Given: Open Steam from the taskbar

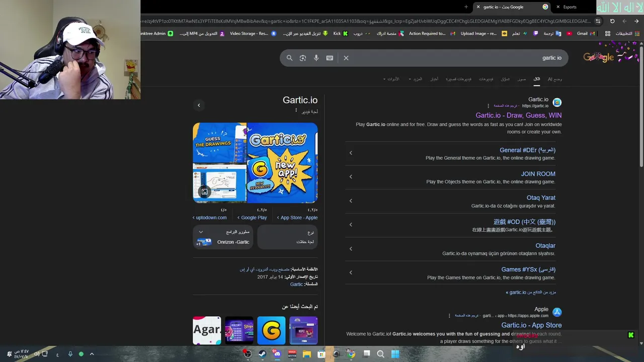Looking at the screenshot, I should coord(262,354).
